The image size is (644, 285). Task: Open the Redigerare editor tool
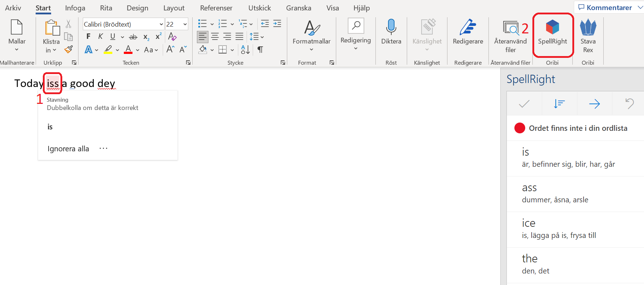pyautogui.click(x=468, y=32)
